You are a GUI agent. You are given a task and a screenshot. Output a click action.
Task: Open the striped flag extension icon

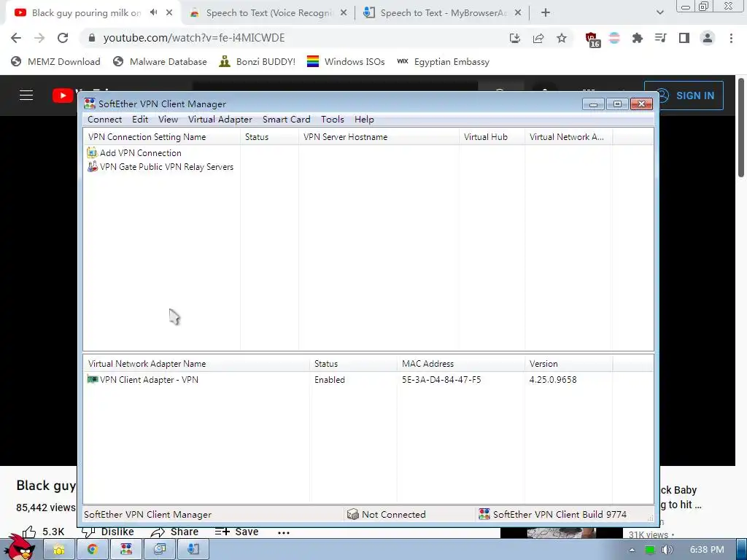[x=614, y=38]
